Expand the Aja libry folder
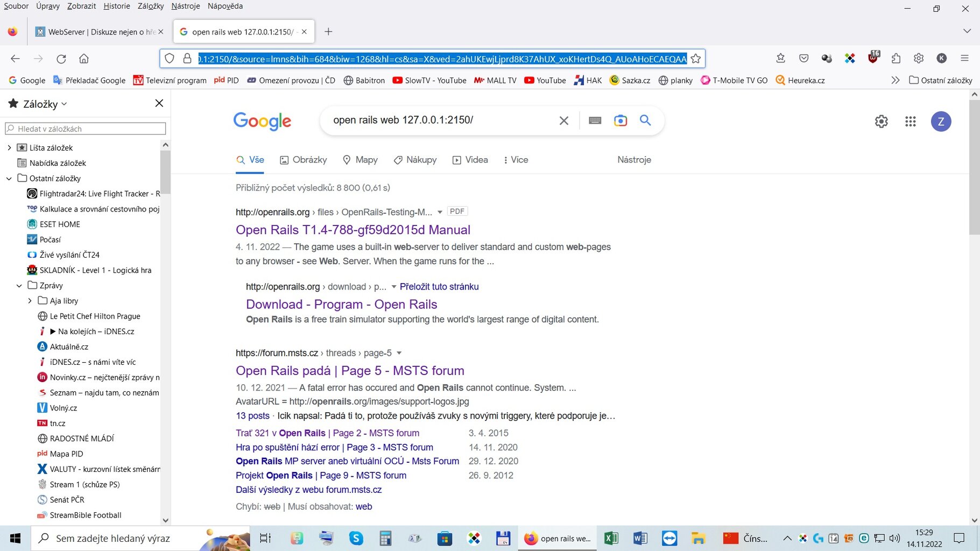 pyautogui.click(x=30, y=301)
